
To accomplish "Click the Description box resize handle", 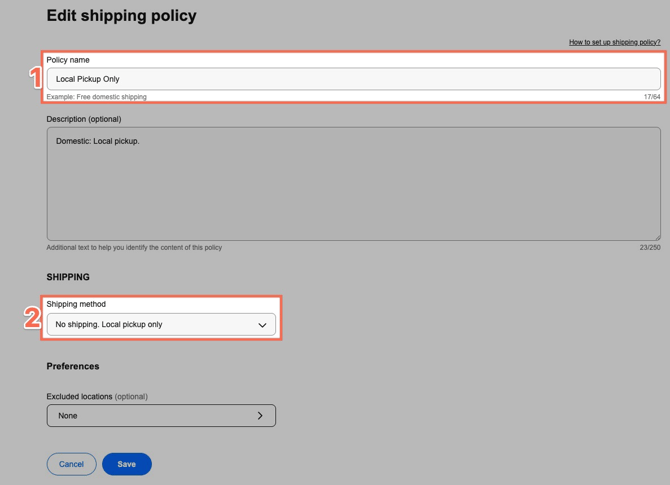I will [x=657, y=237].
